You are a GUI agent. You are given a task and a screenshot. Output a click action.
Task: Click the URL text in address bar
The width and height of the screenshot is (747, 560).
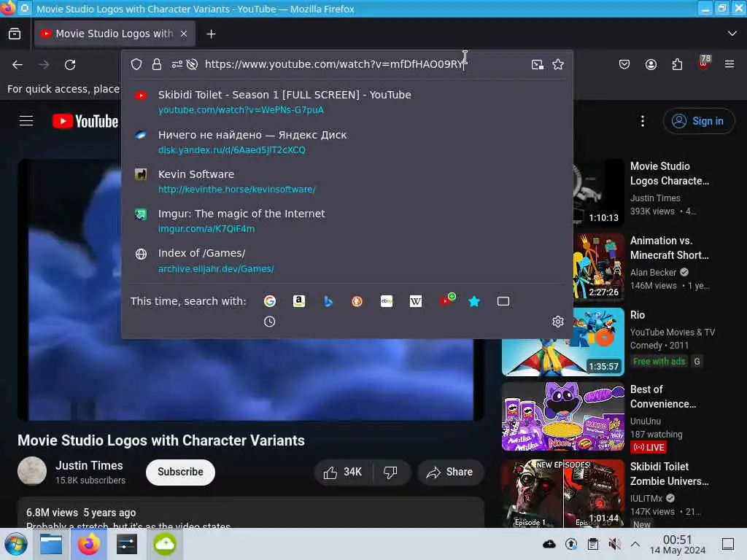point(334,64)
